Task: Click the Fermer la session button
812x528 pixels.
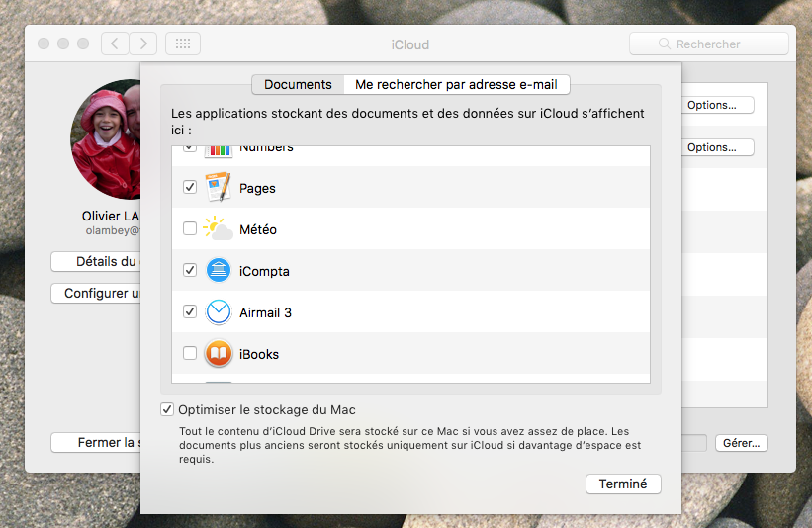Action: (x=96, y=443)
